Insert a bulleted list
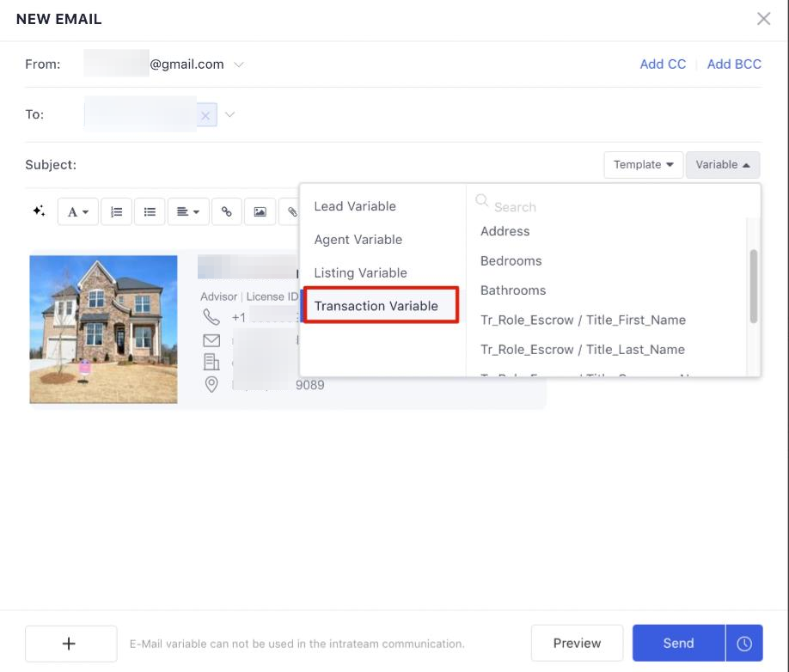 click(x=150, y=211)
